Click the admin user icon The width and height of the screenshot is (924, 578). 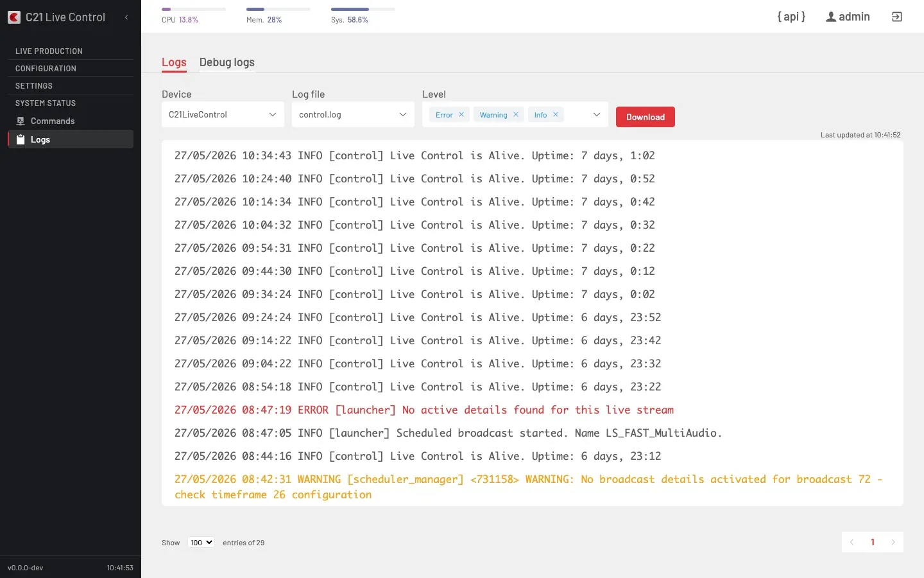click(830, 17)
